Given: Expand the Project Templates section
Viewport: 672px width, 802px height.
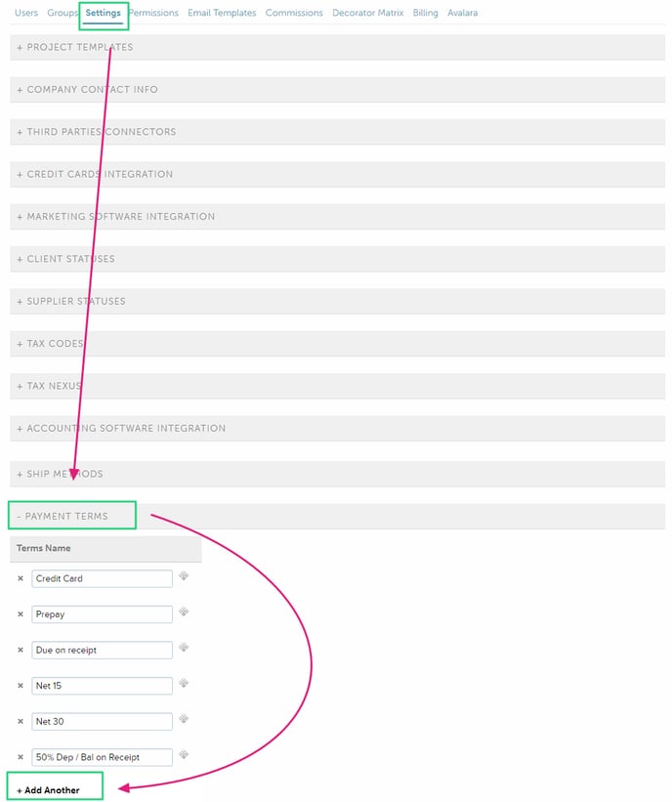Looking at the screenshot, I should click(x=75, y=47).
